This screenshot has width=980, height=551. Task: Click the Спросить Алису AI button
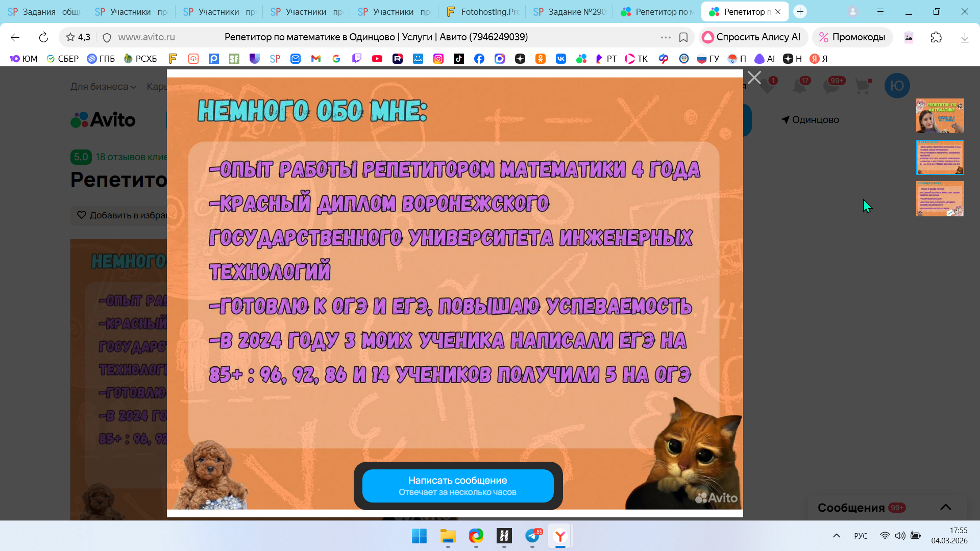(x=752, y=37)
